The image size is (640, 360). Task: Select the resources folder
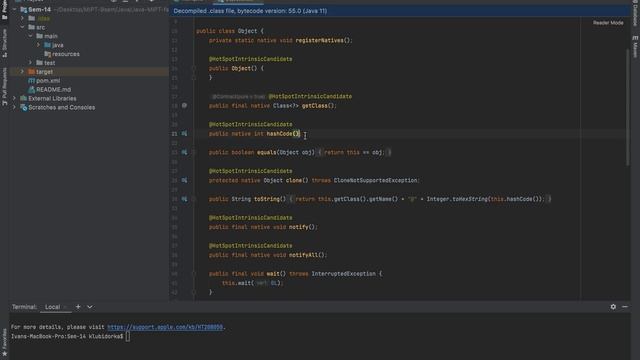89,54
